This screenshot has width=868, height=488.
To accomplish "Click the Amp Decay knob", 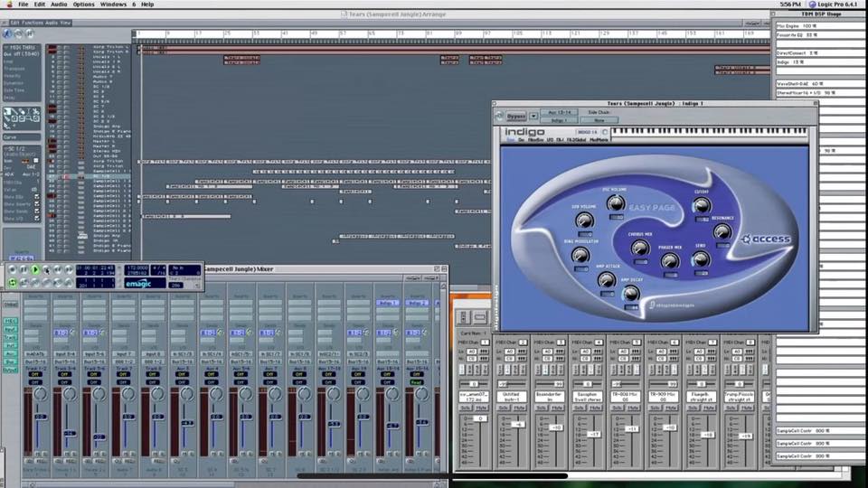I will [x=630, y=292].
